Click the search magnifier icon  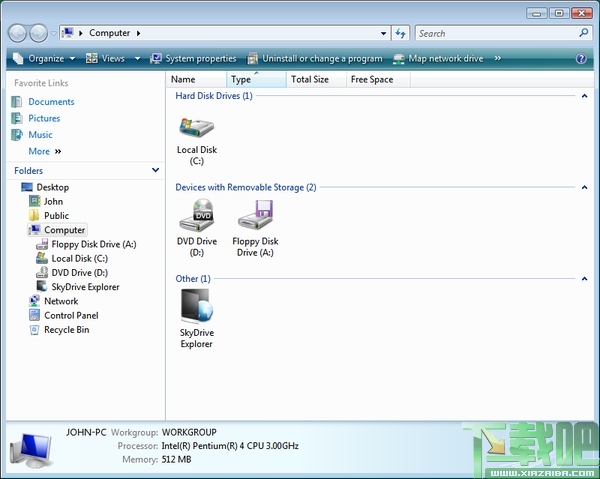tap(584, 33)
